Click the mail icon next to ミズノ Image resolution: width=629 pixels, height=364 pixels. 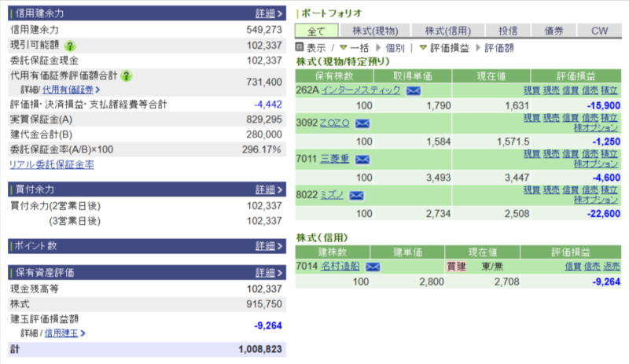356,196
